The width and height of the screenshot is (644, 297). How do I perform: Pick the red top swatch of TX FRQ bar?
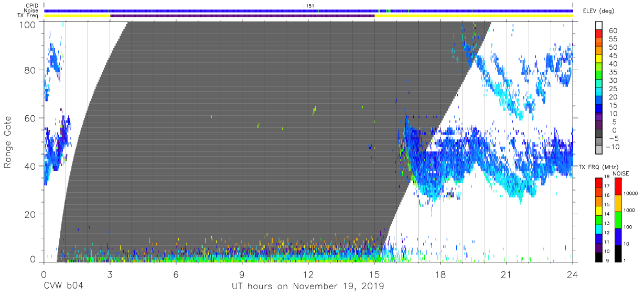click(599, 182)
